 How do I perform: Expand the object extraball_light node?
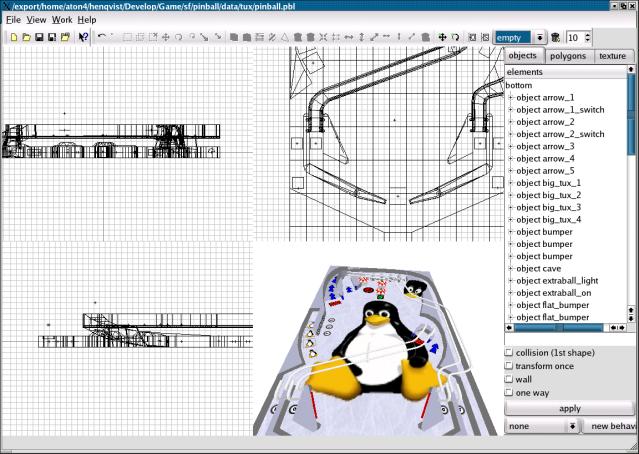[510, 281]
